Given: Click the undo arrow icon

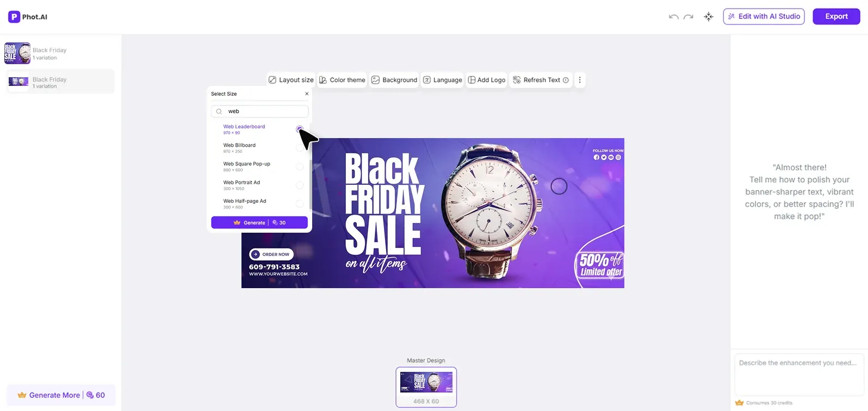Looking at the screenshot, I should pos(673,17).
